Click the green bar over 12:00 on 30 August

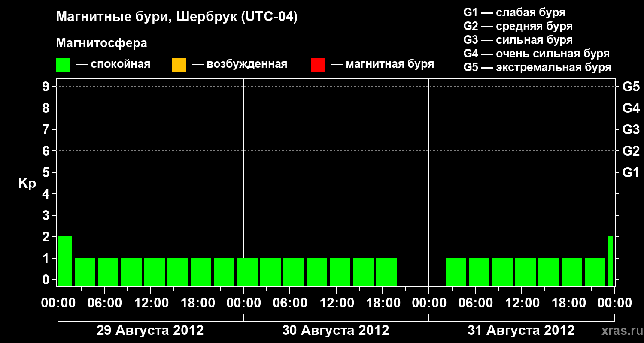340,272
